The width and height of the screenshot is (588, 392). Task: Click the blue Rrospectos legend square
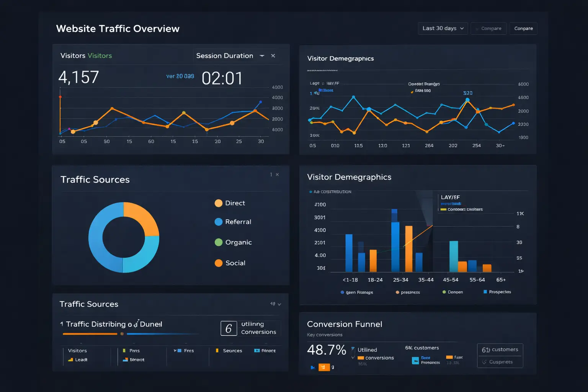485,292
